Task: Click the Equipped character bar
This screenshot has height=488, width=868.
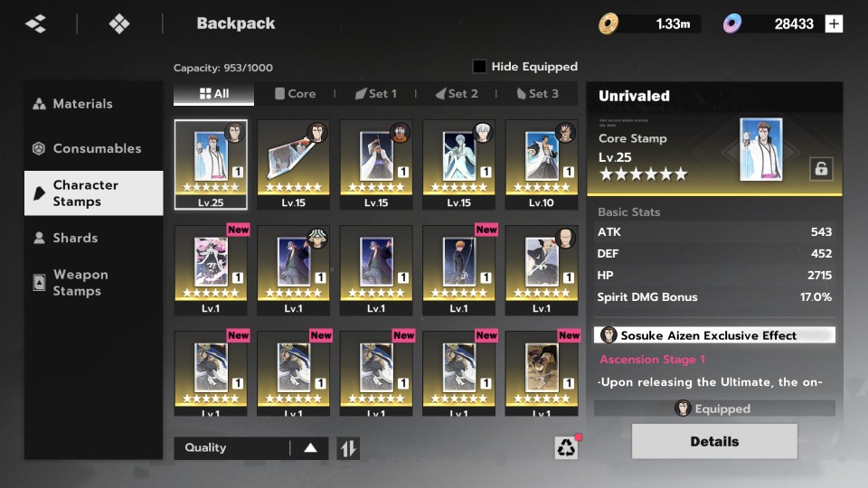Action: pos(714,408)
